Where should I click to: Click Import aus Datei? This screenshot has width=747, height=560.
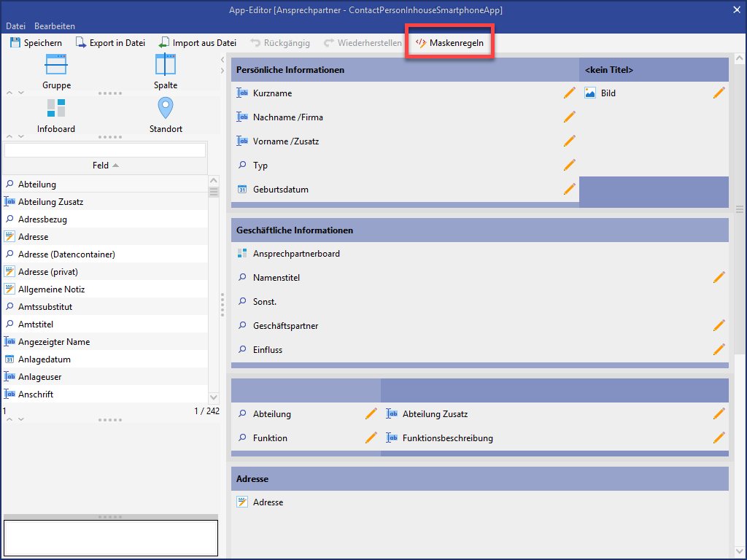click(x=198, y=43)
